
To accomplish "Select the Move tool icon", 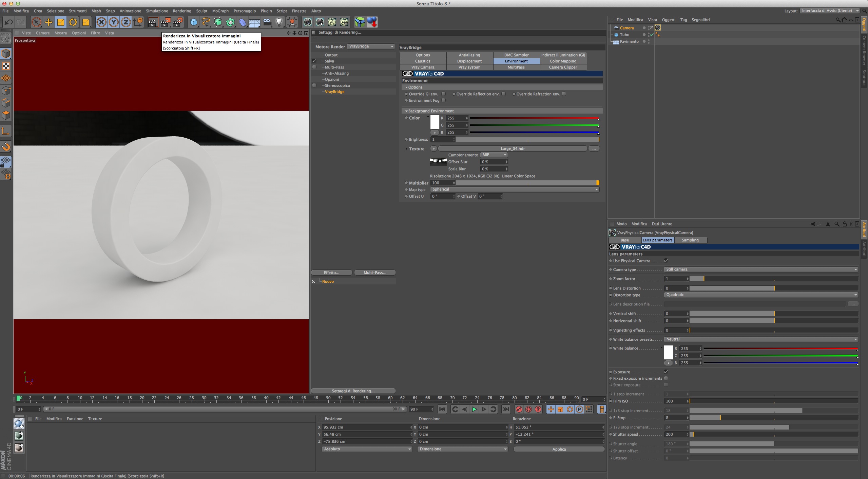I will tap(49, 22).
